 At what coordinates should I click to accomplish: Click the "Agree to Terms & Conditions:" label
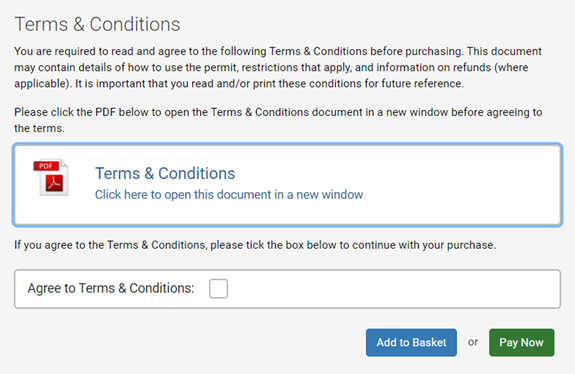click(x=111, y=288)
